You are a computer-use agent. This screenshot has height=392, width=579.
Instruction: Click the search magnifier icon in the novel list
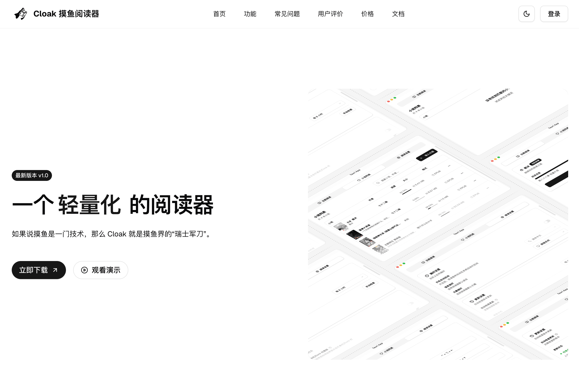coord(378,182)
